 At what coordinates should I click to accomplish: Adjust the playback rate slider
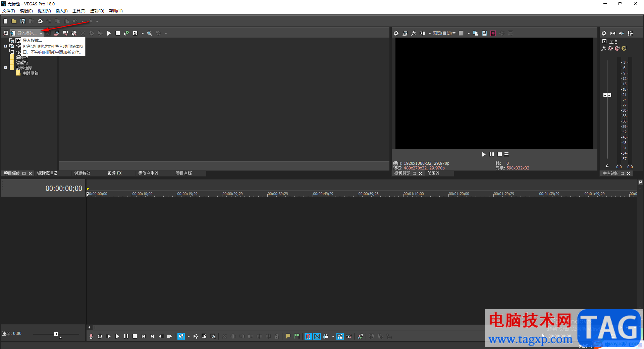[56, 334]
